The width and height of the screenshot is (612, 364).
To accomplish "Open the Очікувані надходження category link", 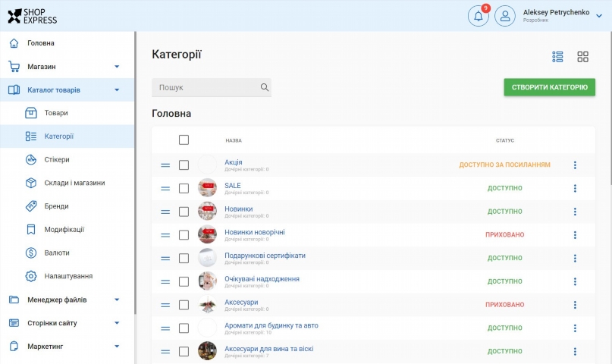I will pyautogui.click(x=262, y=278).
